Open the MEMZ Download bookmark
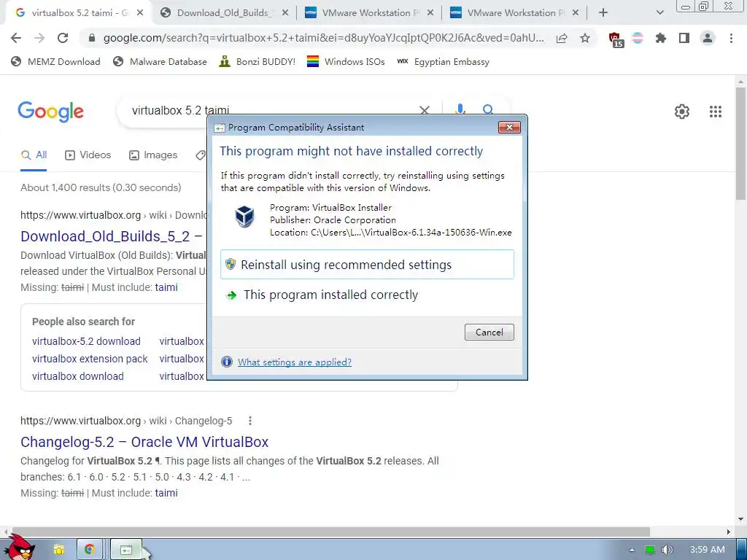This screenshot has width=747, height=560. (55, 61)
